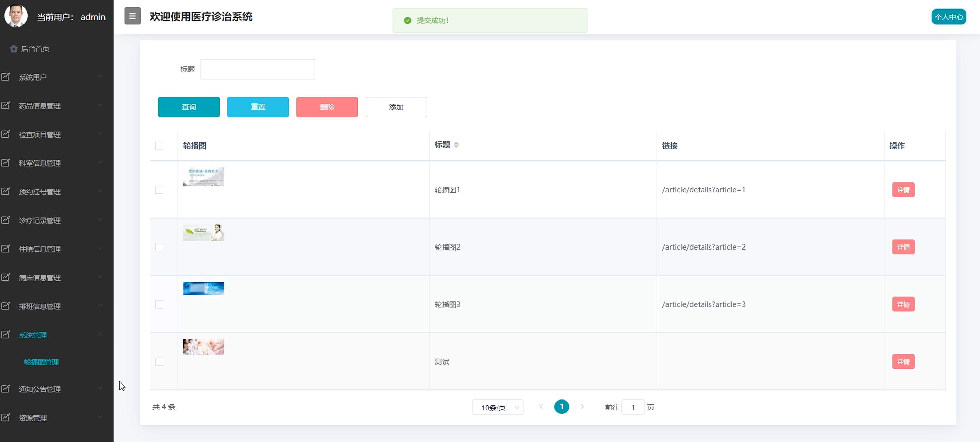Image resolution: width=980 pixels, height=442 pixels.
Task: Open the 轮播图管理 submenu item
Action: tap(41, 362)
